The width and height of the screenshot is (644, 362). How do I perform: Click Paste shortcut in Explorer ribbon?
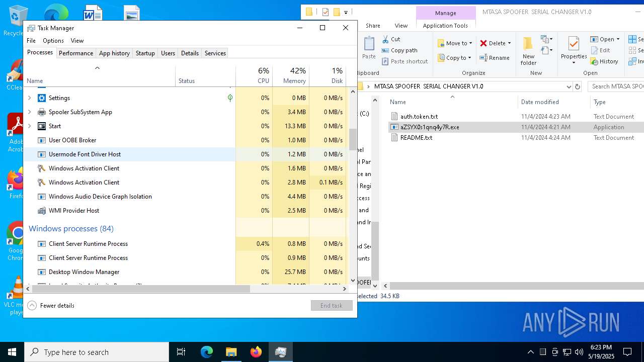point(405,61)
